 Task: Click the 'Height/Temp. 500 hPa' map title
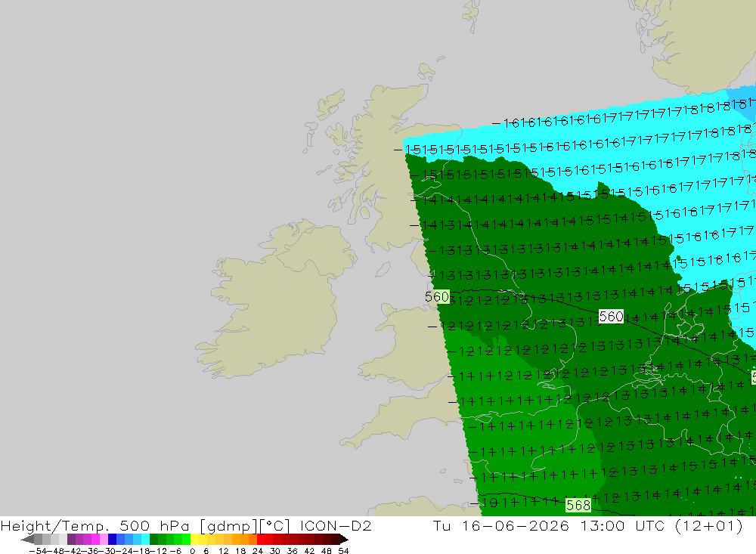coord(94,525)
